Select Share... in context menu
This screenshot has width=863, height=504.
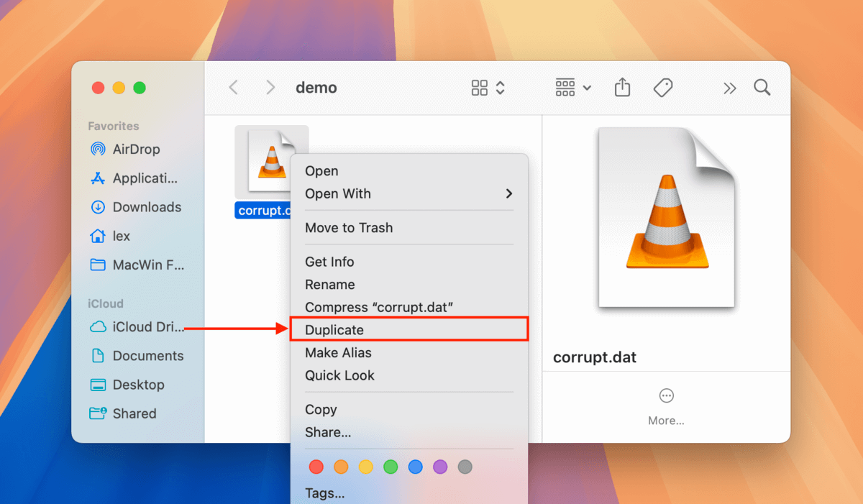coord(409,432)
